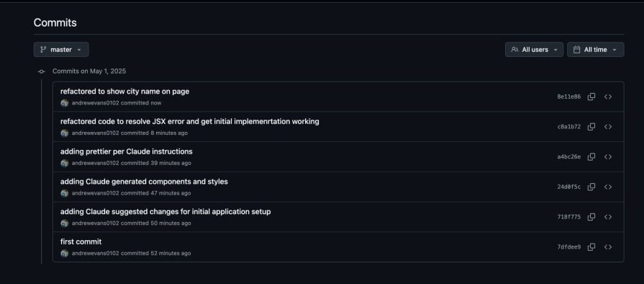Click the commit hash c8a1b72
Screen dimensions: 644x284
coord(569,127)
